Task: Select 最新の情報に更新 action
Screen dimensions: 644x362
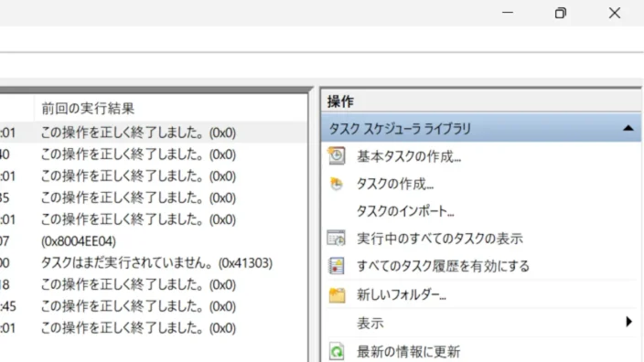Action: (x=408, y=352)
